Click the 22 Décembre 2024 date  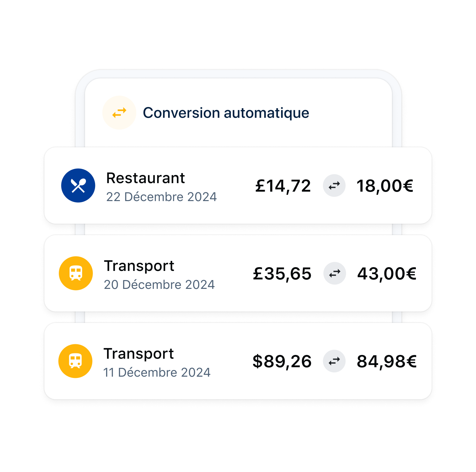[161, 197]
